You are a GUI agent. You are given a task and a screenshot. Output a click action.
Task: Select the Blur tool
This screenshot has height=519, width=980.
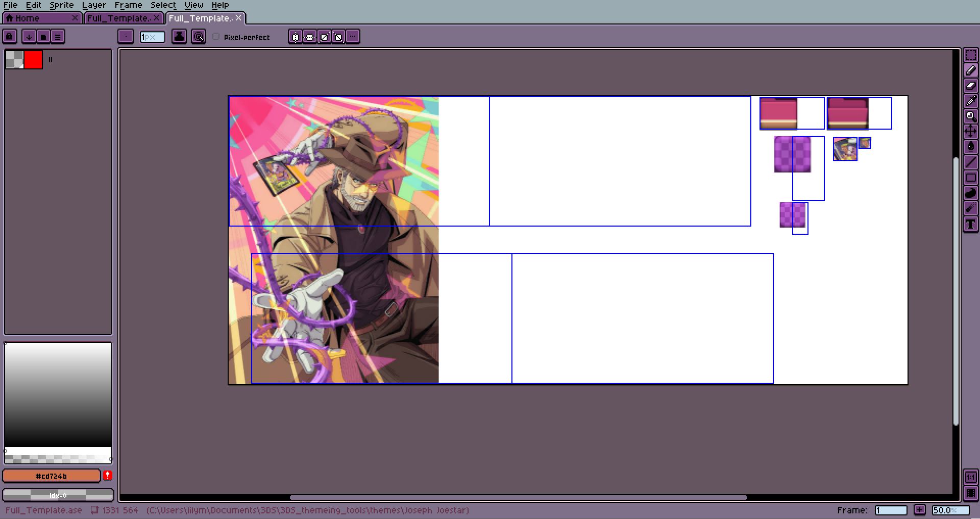[x=970, y=208]
